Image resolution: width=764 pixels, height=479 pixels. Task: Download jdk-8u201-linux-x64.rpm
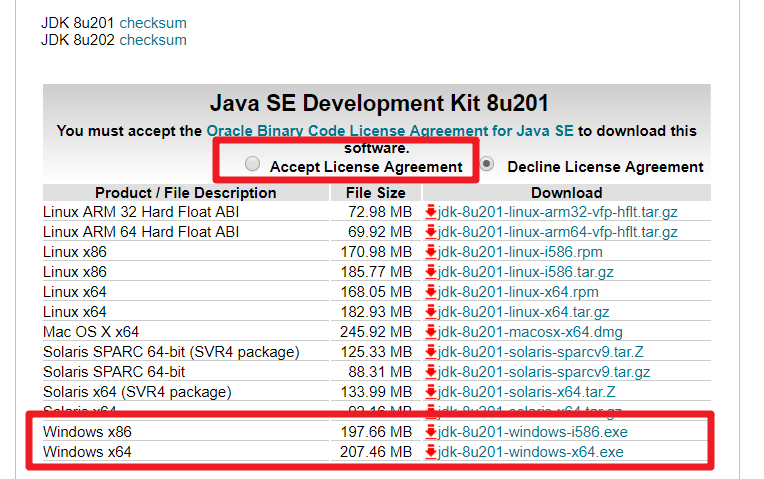[x=518, y=292]
